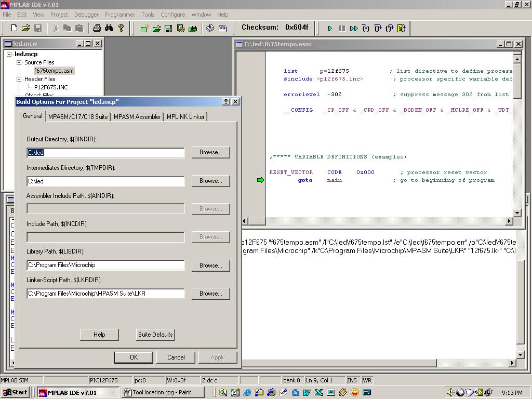Collapse the led.mcp project tree node
Image resolution: width=532 pixels, height=399 pixels.
9,54
